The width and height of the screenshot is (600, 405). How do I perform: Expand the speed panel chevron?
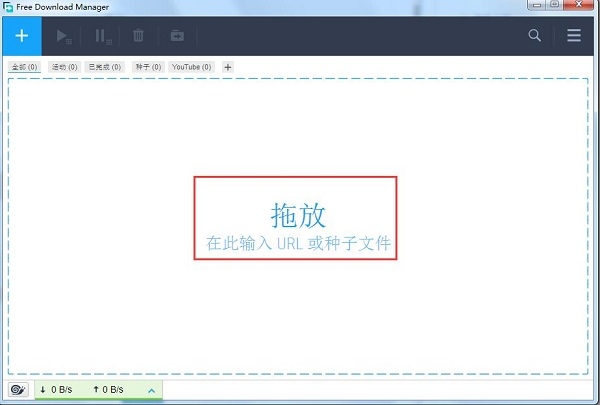(x=152, y=390)
